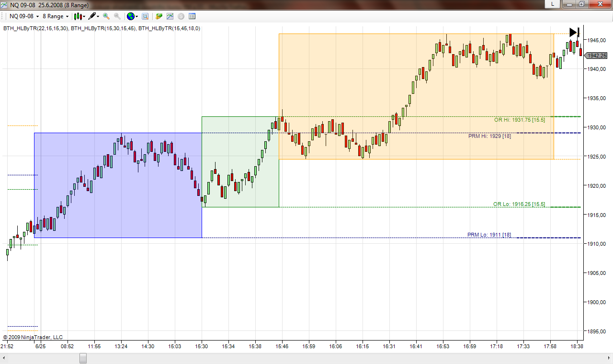Open the NQ 09-08 instrument selector
613x364 pixels.
point(24,16)
